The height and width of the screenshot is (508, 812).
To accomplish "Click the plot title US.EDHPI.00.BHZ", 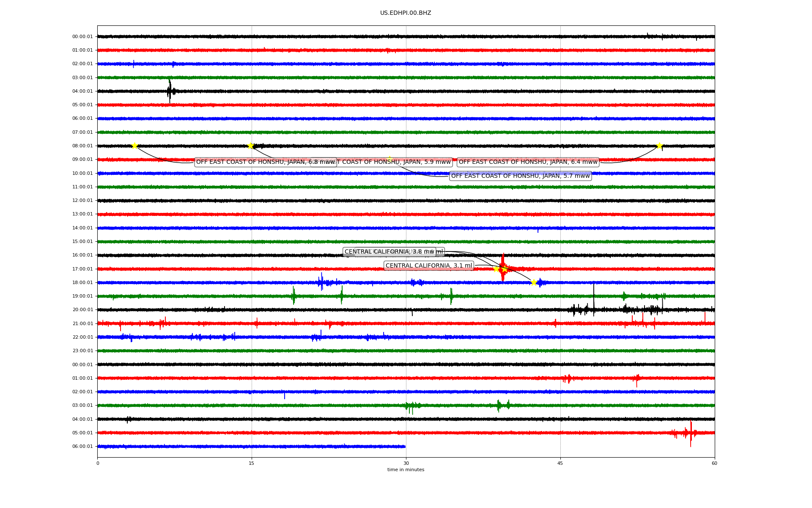I will (406, 13).
